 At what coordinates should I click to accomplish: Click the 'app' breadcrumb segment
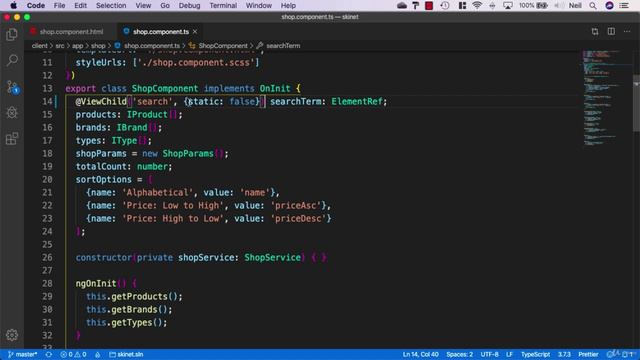coord(78,46)
